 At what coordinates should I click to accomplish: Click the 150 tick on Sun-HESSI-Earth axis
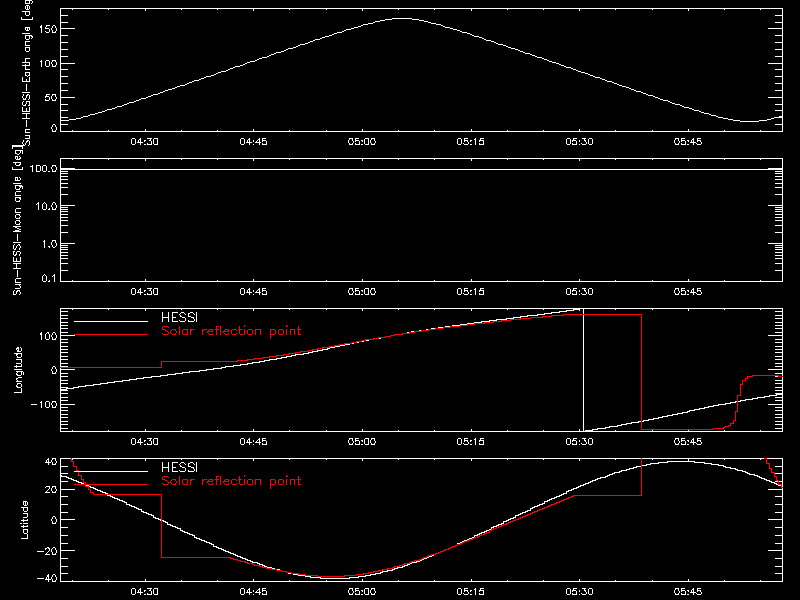pos(47,29)
